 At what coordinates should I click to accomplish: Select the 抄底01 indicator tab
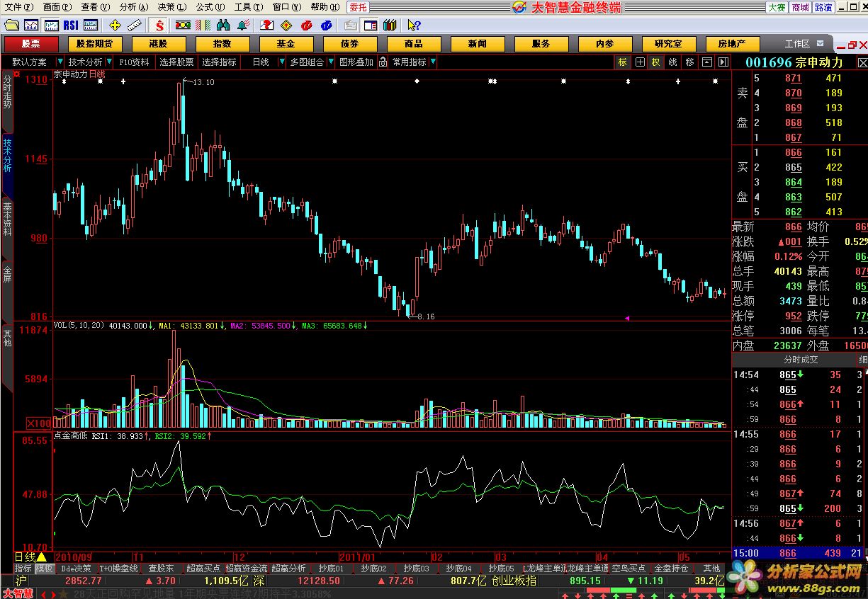point(330,569)
